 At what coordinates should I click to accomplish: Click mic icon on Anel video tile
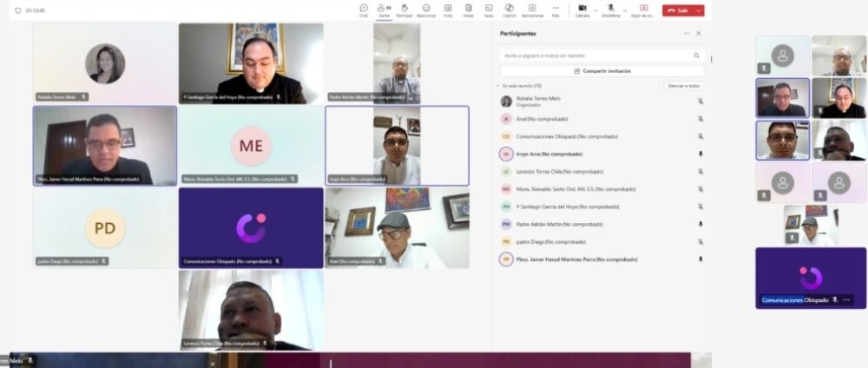380,261
